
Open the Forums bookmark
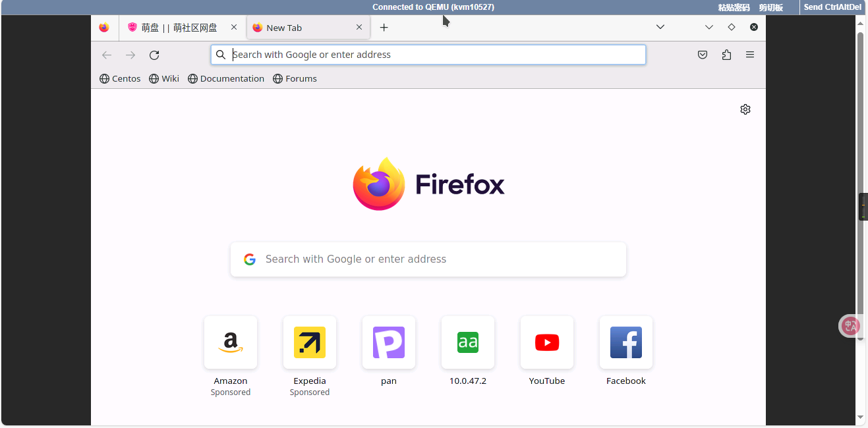295,78
